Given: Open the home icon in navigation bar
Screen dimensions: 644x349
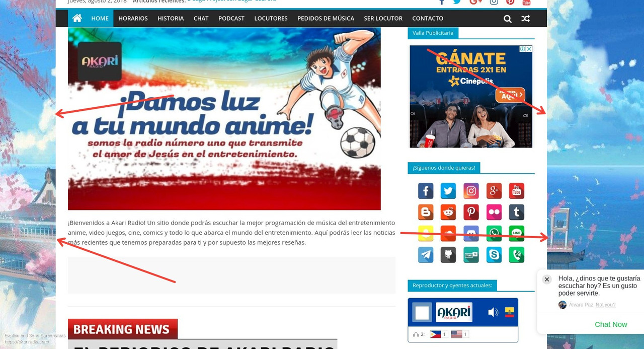Looking at the screenshot, I should pyautogui.click(x=77, y=18).
